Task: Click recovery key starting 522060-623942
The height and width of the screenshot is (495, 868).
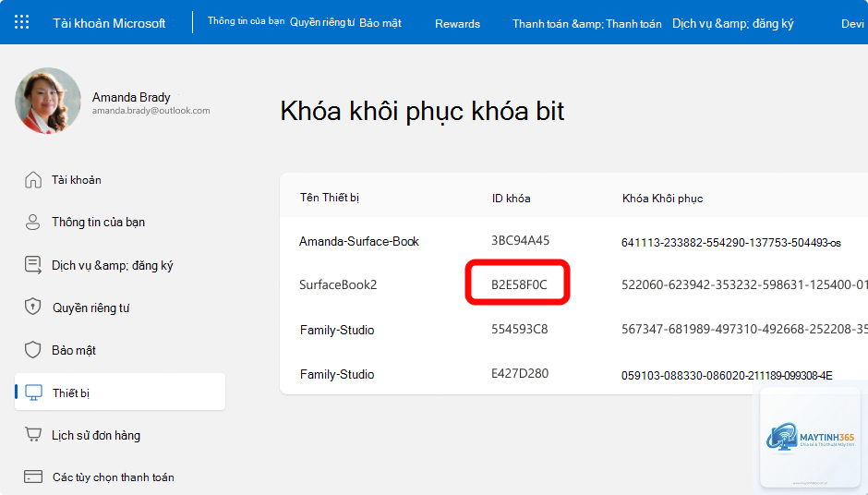Action: tap(744, 284)
